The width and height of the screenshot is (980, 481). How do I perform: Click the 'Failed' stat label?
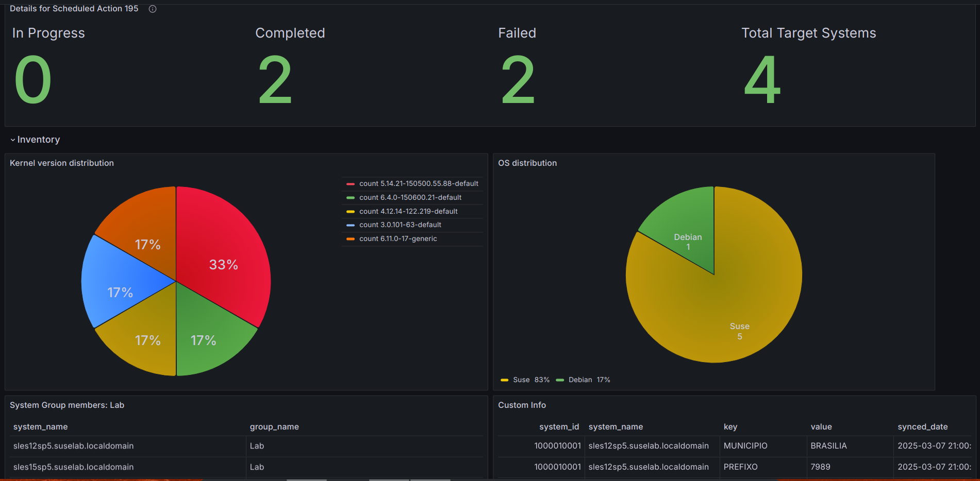click(517, 33)
